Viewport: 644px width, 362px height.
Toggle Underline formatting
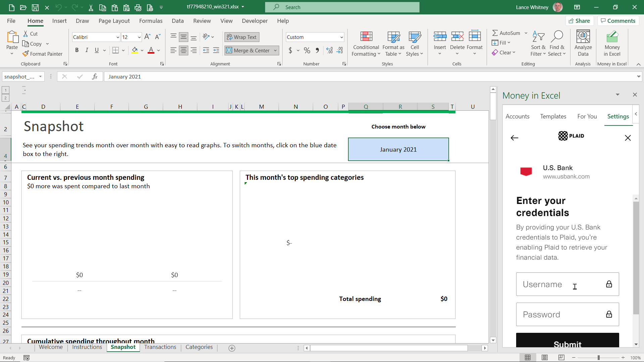pyautogui.click(x=97, y=50)
